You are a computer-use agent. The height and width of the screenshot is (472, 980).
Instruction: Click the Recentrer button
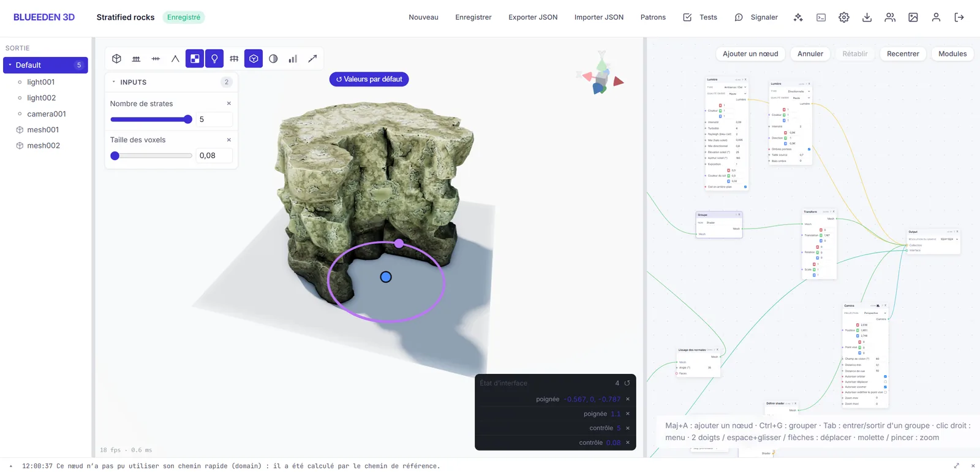point(903,54)
